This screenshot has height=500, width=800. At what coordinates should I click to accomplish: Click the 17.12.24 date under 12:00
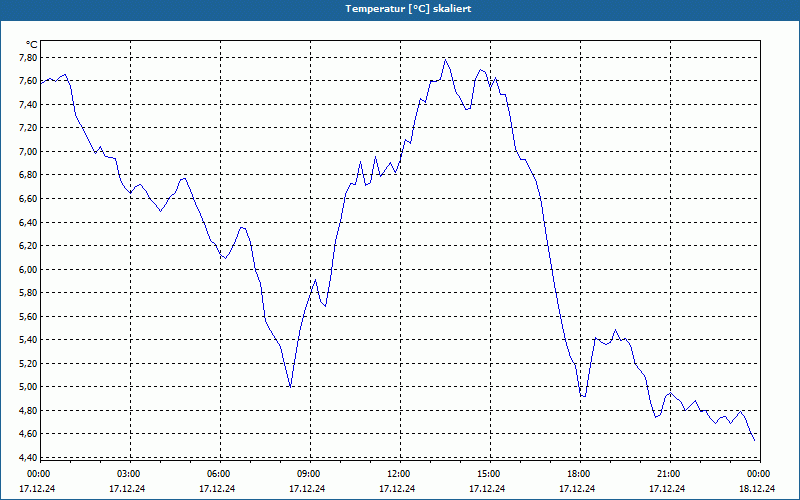(x=397, y=488)
